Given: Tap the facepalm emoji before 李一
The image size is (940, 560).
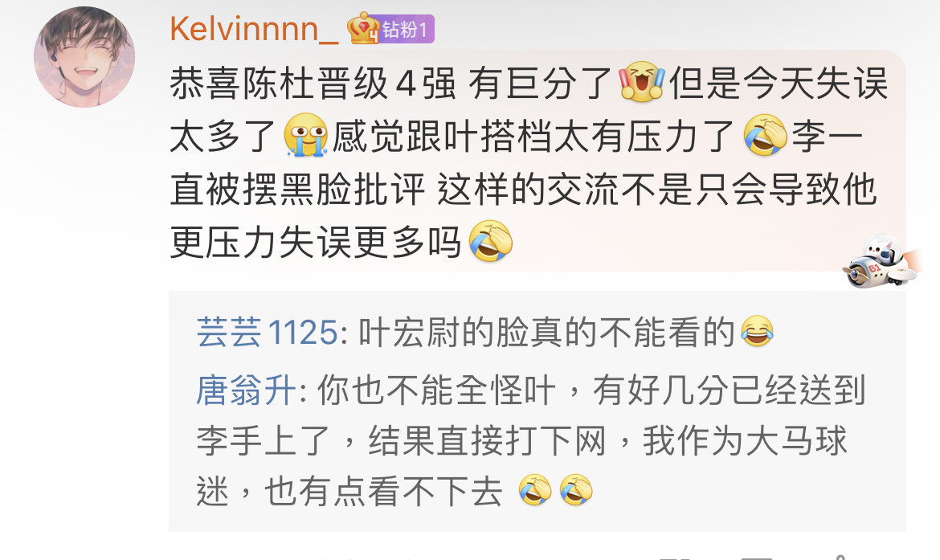Looking at the screenshot, I should coord(766,135).
